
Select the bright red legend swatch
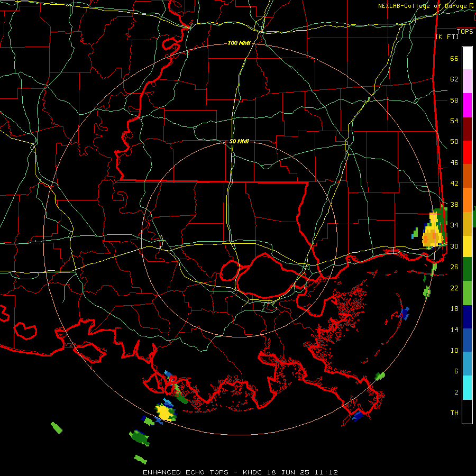pos(467,152)
